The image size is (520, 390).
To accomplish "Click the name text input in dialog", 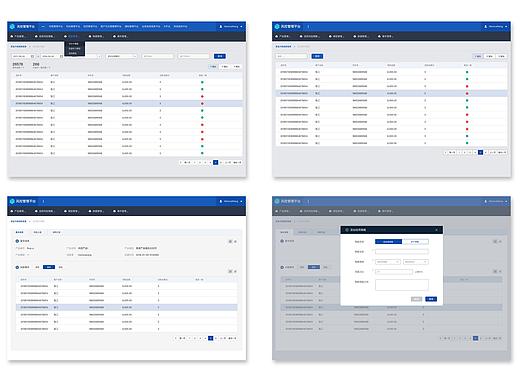I will tap(402, 252).
